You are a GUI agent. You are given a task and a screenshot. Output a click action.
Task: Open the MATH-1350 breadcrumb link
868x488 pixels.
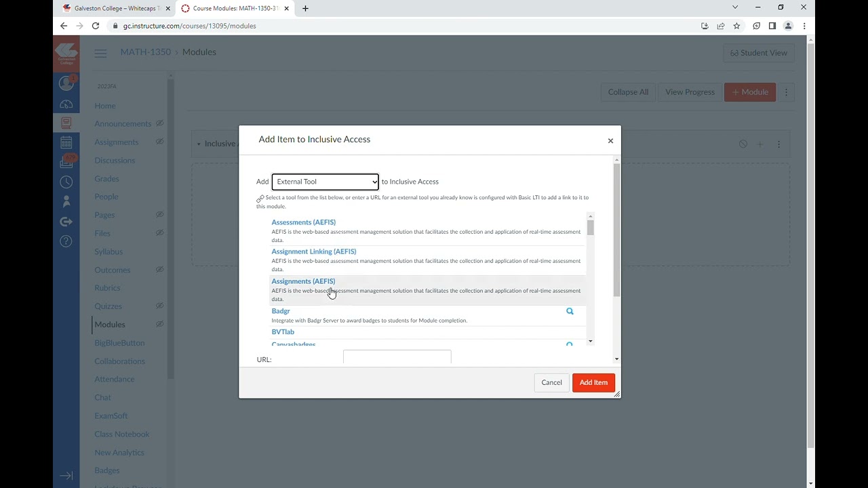point(146,52)
